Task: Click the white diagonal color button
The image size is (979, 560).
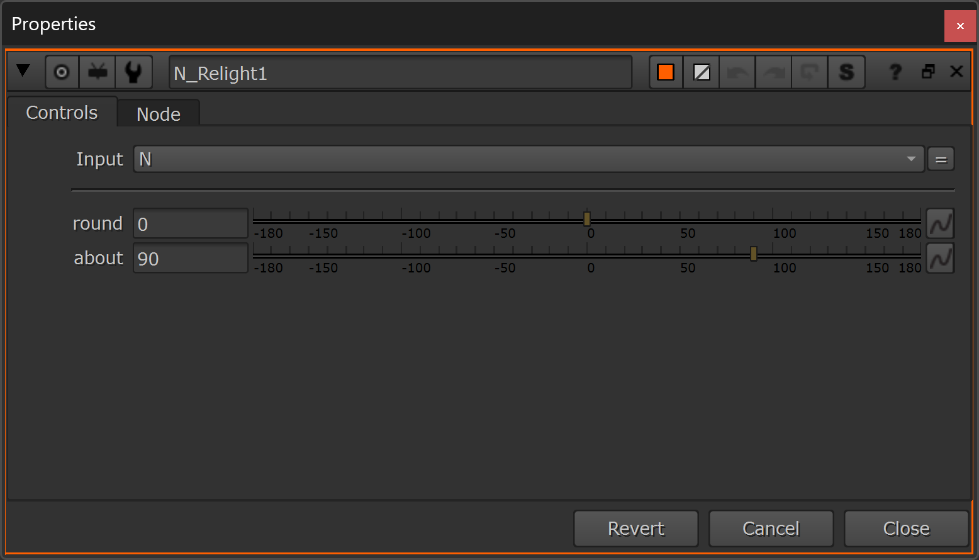Action: (702, 72)
